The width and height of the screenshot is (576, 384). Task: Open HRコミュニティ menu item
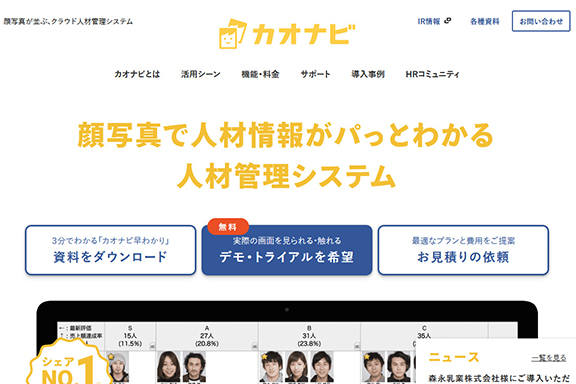click(x=432, y=74)
